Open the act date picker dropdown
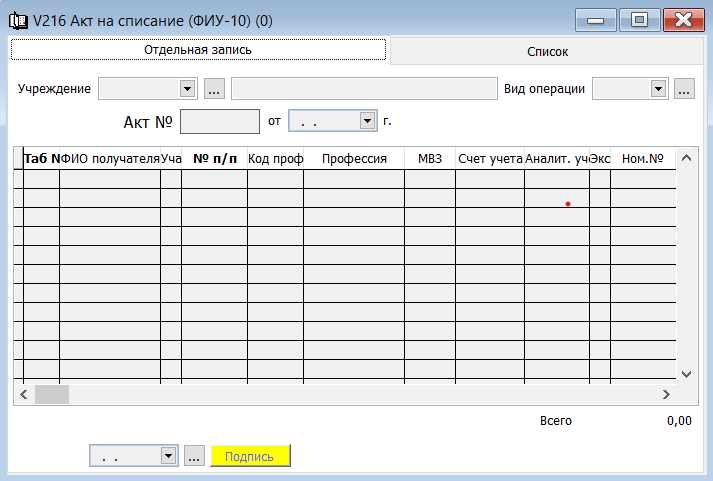 click(366, 121)
